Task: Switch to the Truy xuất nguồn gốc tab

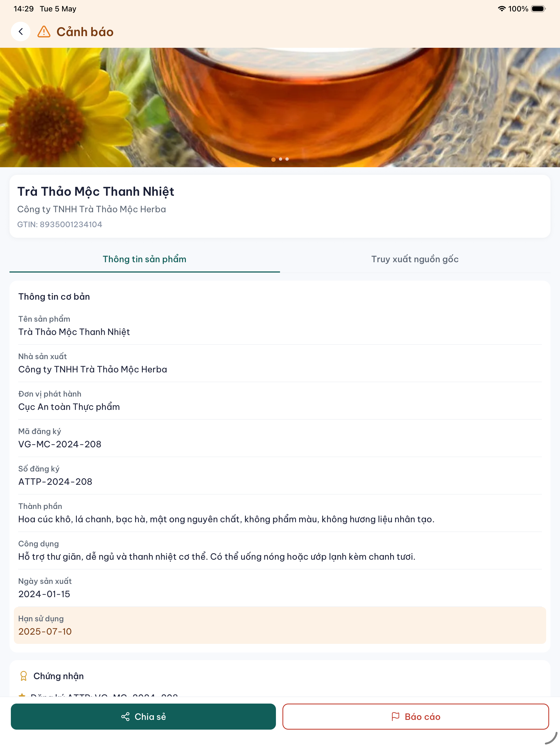Action: (415, 259)
